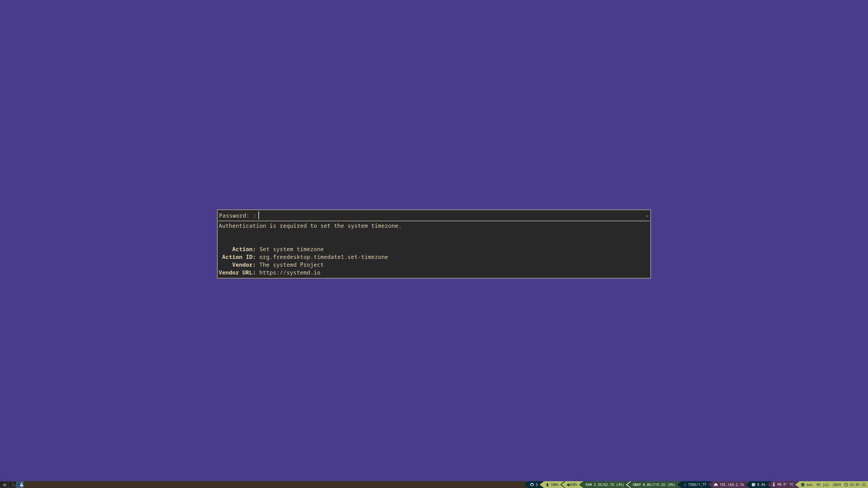Click the Password input field
The height and width of the screenshot is (488, 868).
pyautogui.click(x=451, y=216)
